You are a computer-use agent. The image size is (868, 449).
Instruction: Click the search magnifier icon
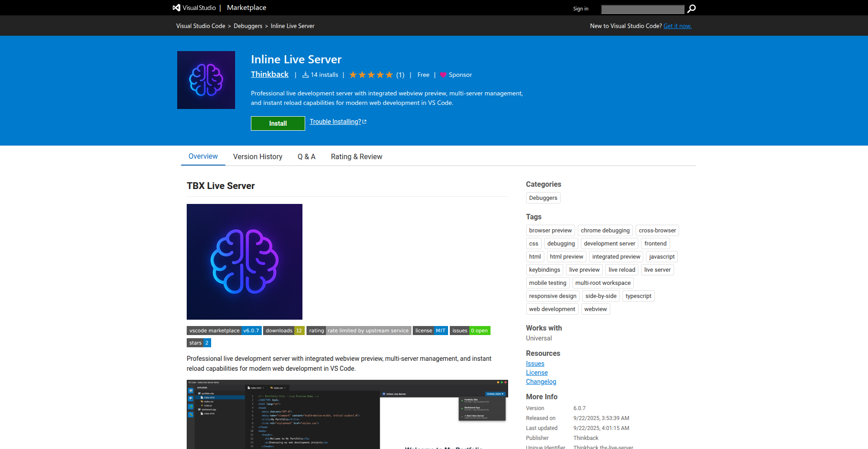coord(692,9)
